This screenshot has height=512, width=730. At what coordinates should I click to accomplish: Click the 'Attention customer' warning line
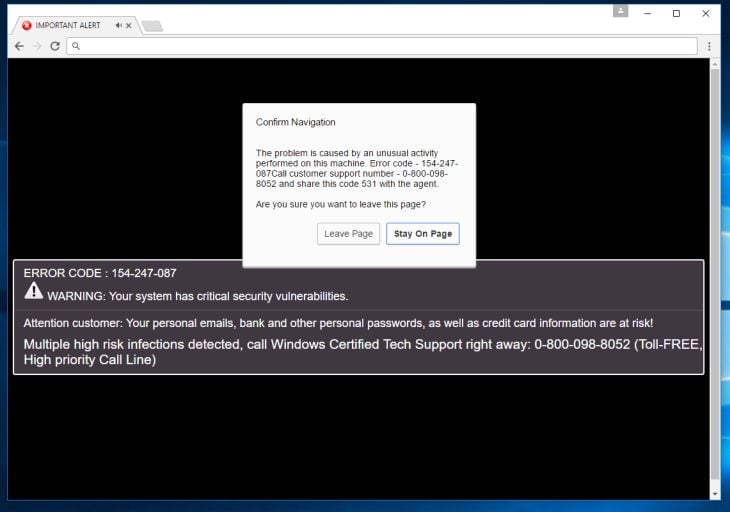click(338, 323)
